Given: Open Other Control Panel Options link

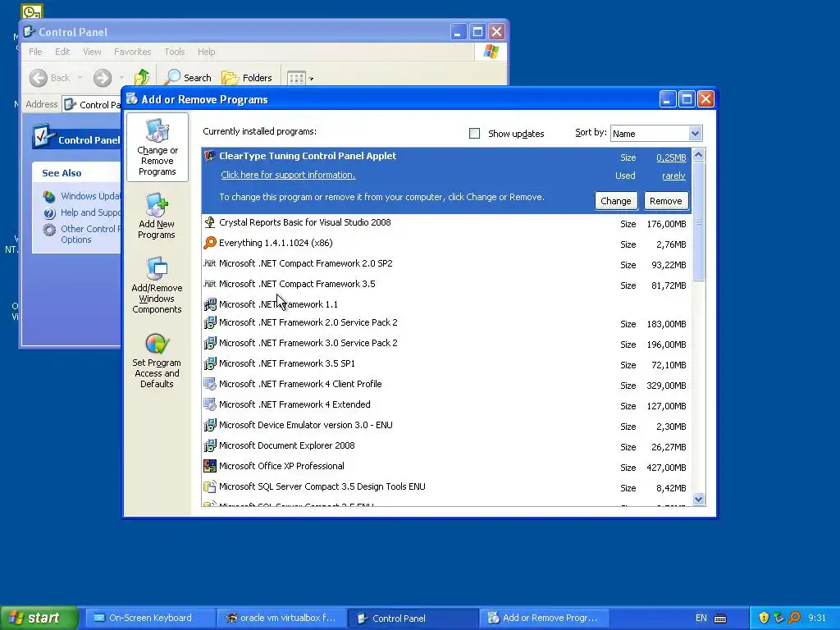Looking at the screenshot, I should (89, 234).
